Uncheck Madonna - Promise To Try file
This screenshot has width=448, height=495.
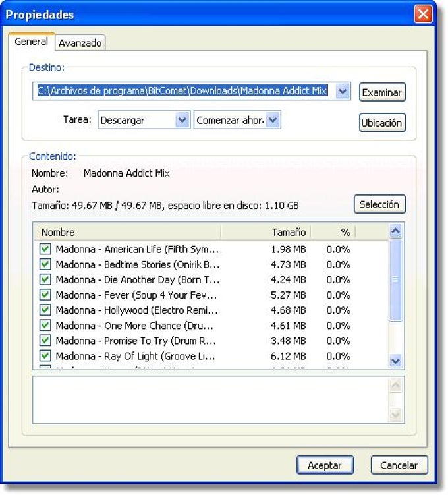[45, 340]
